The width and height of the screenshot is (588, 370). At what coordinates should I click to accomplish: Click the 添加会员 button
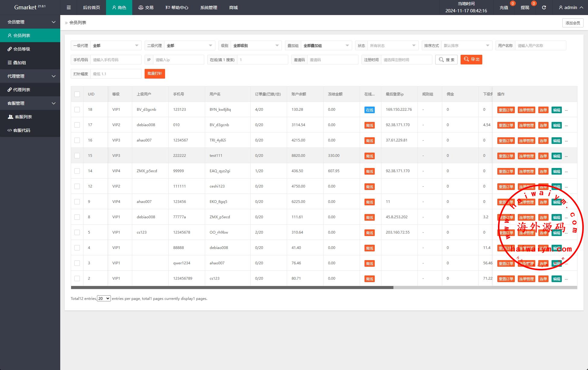click(x=572, y=23)
